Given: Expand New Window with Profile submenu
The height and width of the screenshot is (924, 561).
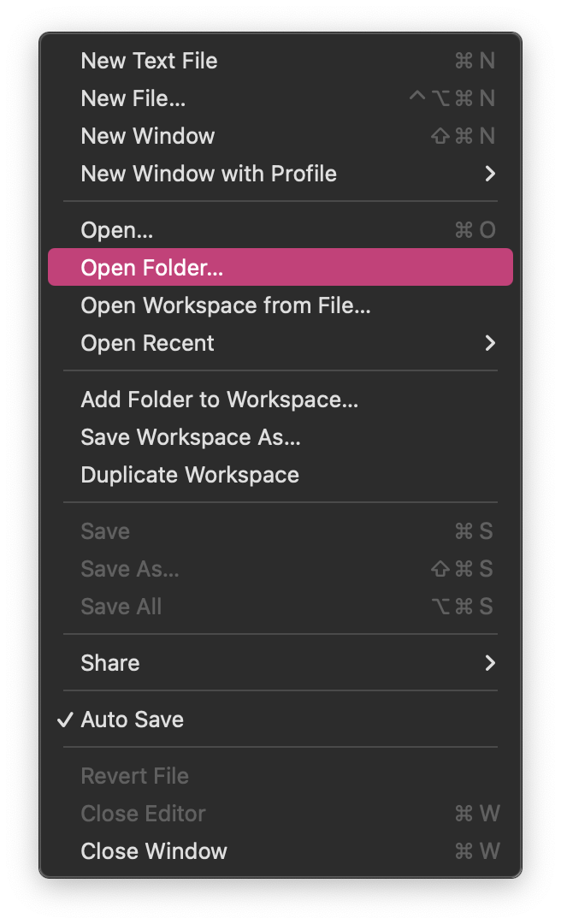Looking at the screenshot, I should point(209,174).
